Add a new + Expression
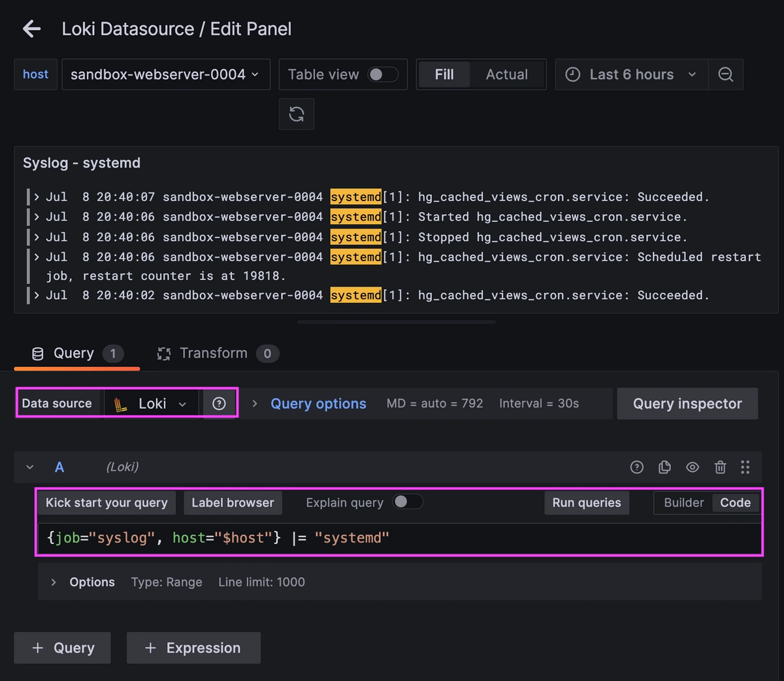Image resolution: width=784 pixels, height=681 pixels. pyautogui.click(x=193, y=648)
